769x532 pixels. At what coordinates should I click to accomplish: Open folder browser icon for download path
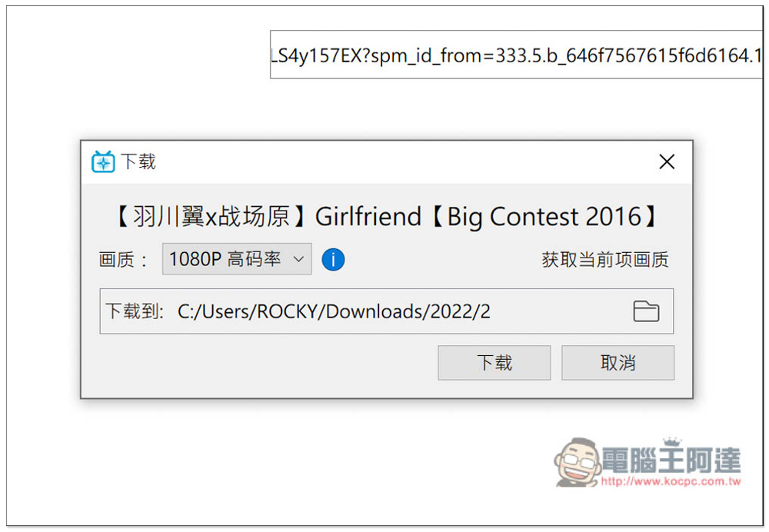point(646,311)
